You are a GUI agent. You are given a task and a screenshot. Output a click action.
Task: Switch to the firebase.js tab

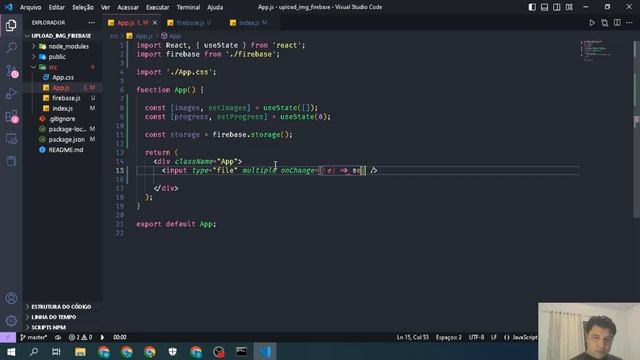(x=189, y=23)
